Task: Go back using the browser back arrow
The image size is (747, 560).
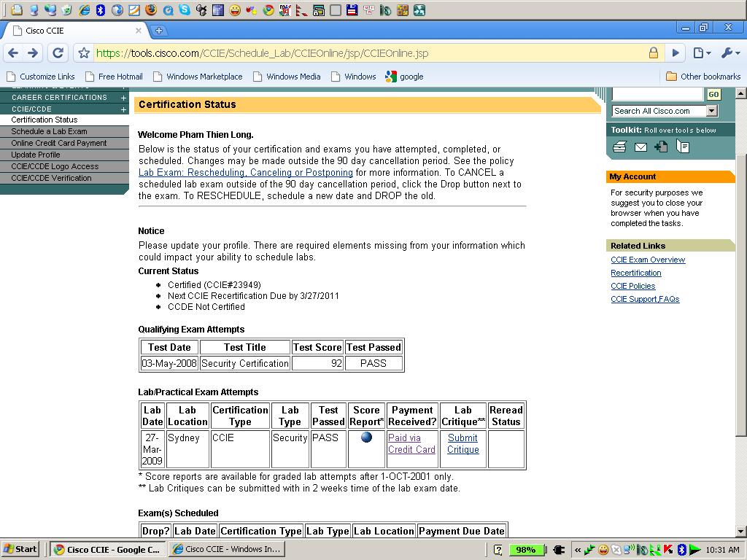Action: click(13, 53)
